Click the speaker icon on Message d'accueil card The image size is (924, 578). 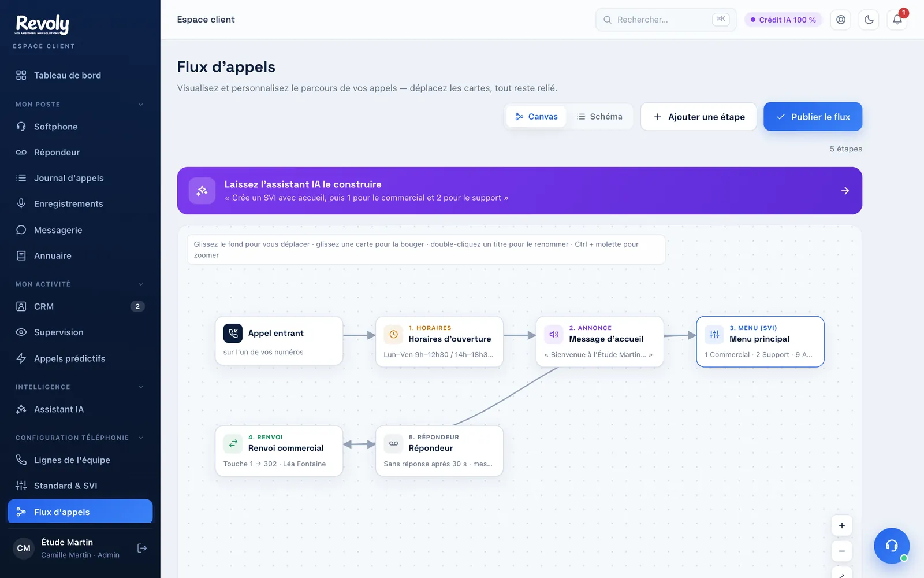[x=554, y=334]
